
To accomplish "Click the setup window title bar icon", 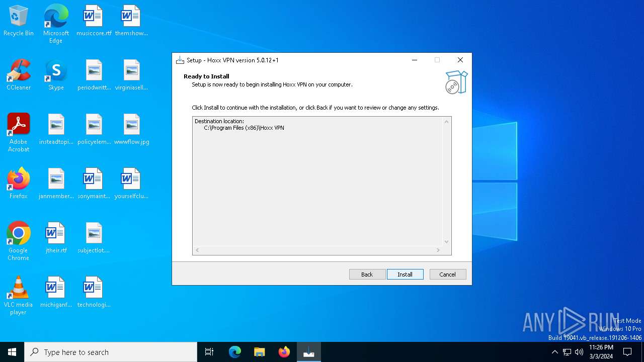I will tap(180, 60).
